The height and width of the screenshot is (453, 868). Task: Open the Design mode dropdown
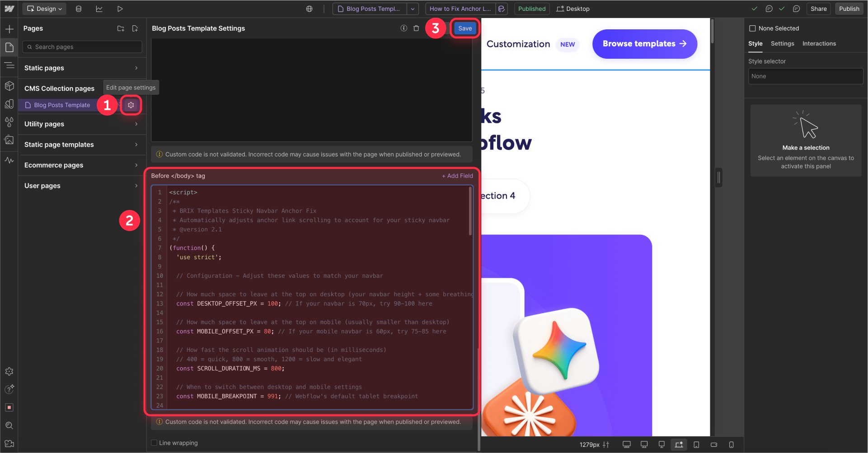point(44,9)
